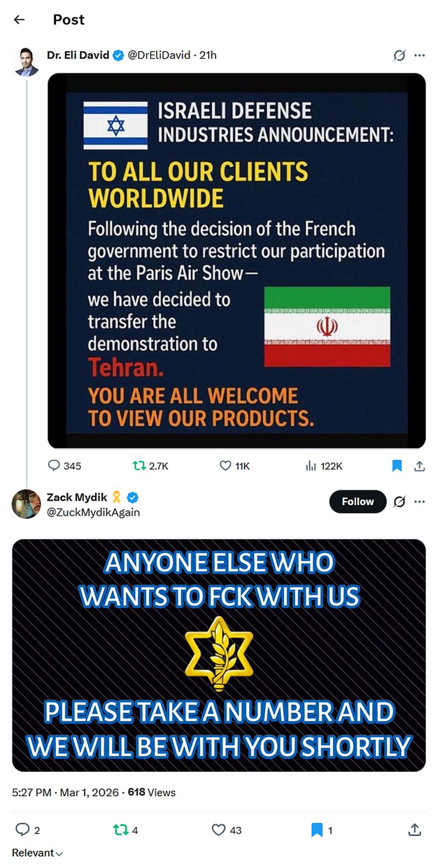438x868 pixels.
Task: Click the verified badge next to Dr. Eli David
Action: point(117,56)
